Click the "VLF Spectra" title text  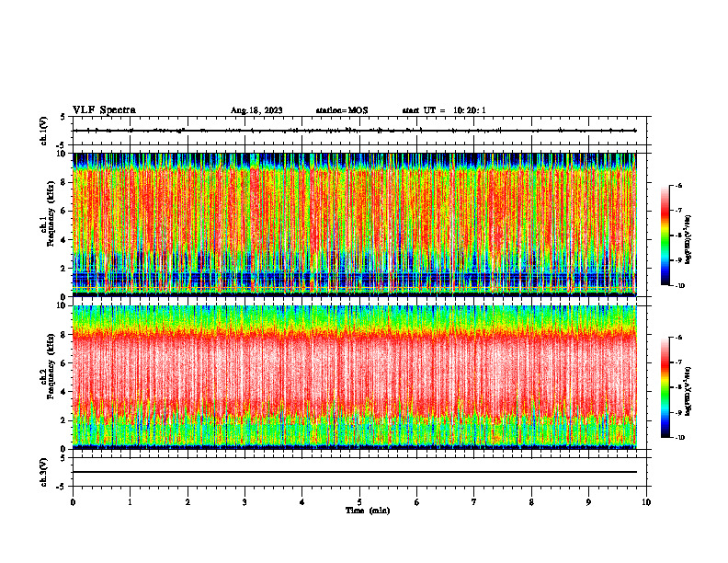coord(104,110)
